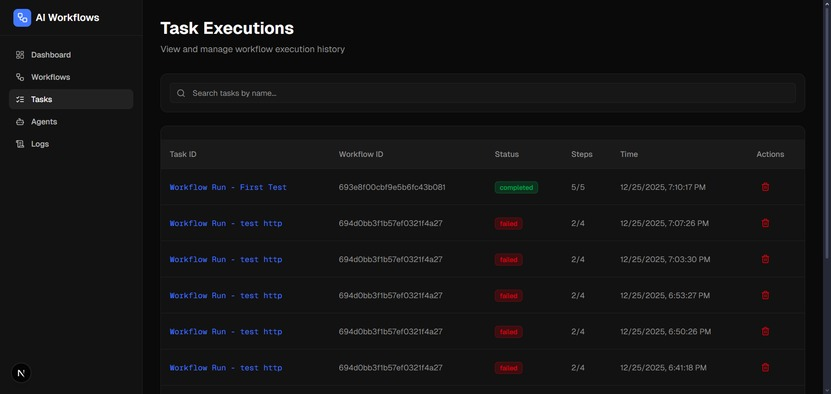Delete the task run at 6:50:26 PM
The width and height of the screenshot is (831, 394).
click(x=765, y=331)
